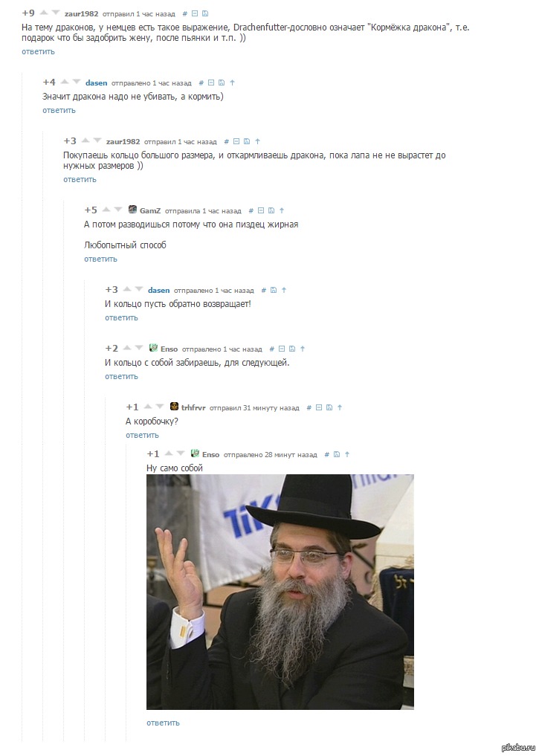
Task: Reply to GamZ's comment via 'ответить'
Action: point(101,259)
